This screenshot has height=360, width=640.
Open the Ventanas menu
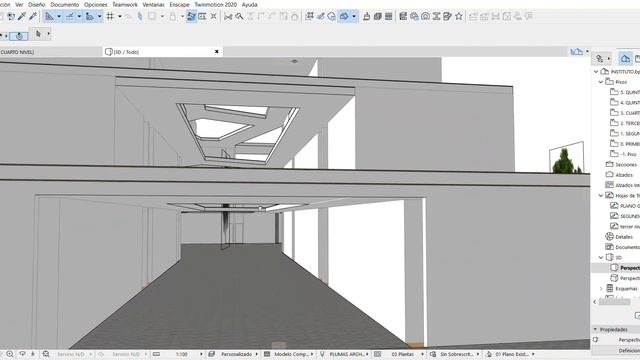pos(153,4)
